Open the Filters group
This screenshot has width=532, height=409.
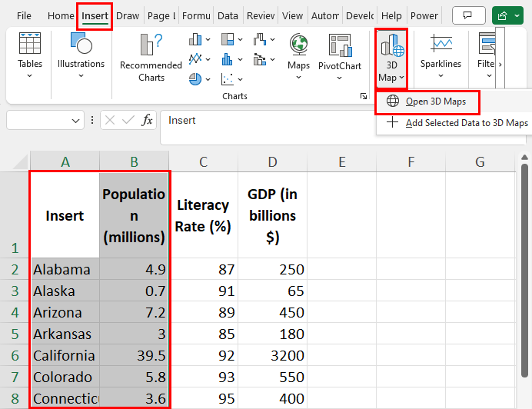click(x=486, y=55)
